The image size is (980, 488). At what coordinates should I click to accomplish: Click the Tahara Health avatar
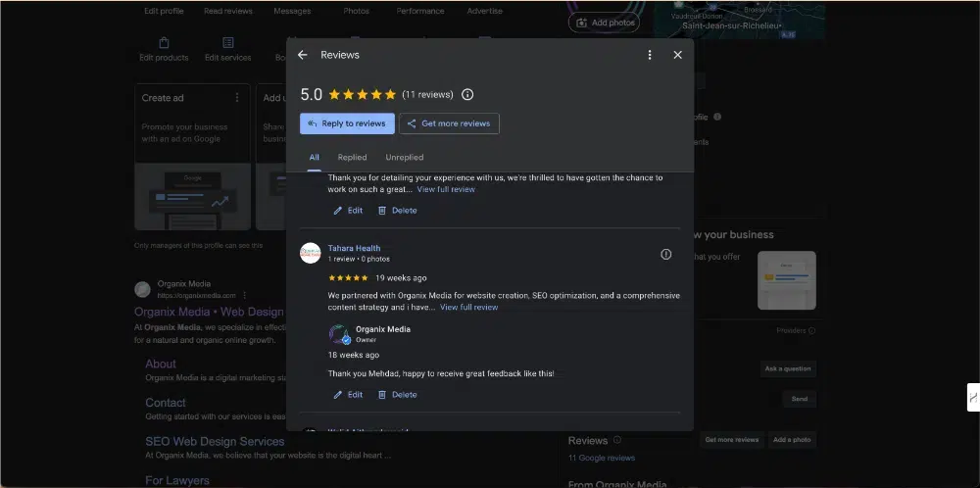click(x=310, y=253)
